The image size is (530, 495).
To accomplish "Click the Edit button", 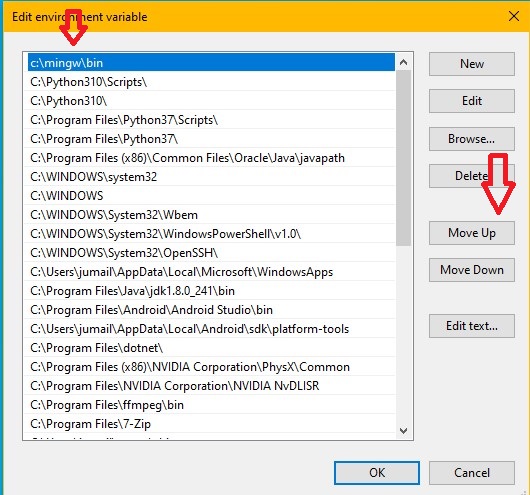I will tap(472, 101).
